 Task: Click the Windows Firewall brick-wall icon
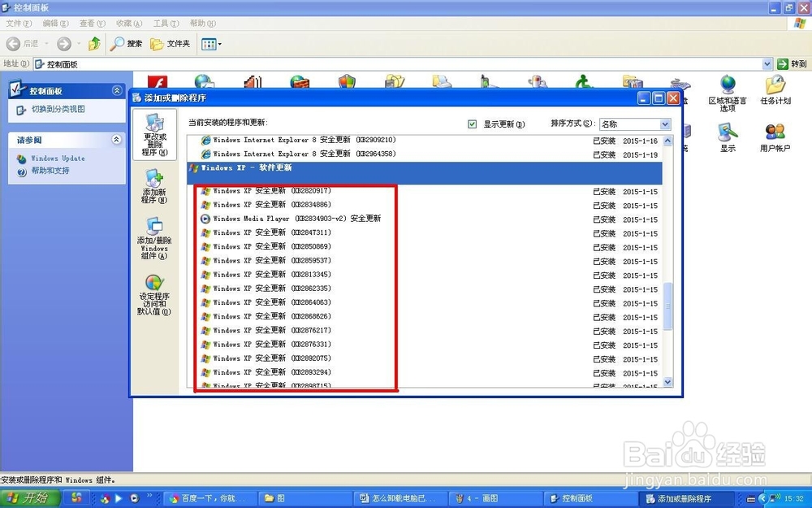[x=300, y=81]
